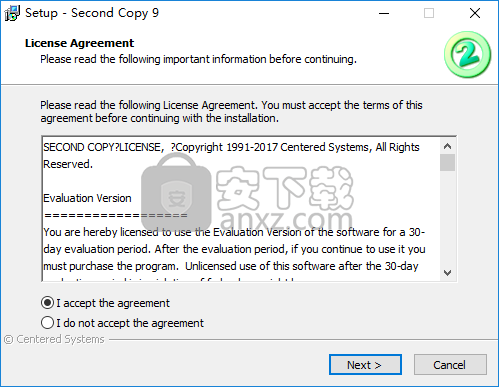
Task: Click the license text scrollbar thumb
Action: coord(447,163)
